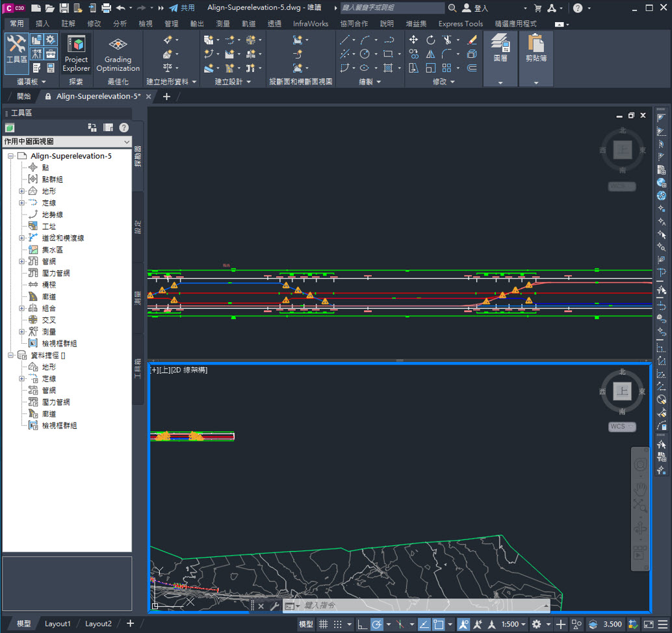Open the 分析 ribbon tab
This screenshot has height=633, width=672.
tap(120, 23)
